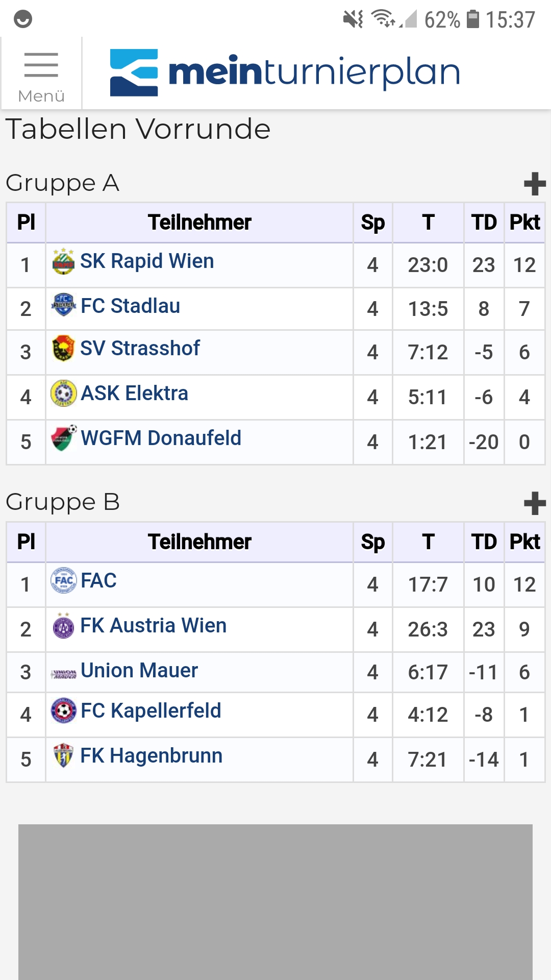Viewport: 551px width, 980px height.
Task: Select the Pkt column header in Gruppe A
Action: coord(524,223)
